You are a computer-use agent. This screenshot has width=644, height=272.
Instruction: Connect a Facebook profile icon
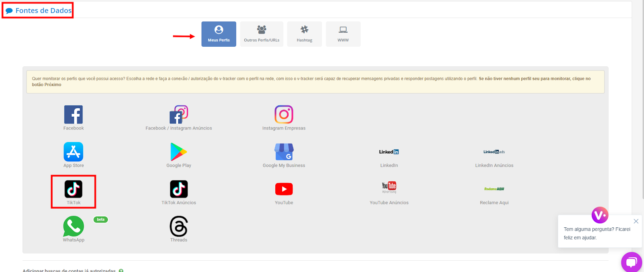click(74, 115)
